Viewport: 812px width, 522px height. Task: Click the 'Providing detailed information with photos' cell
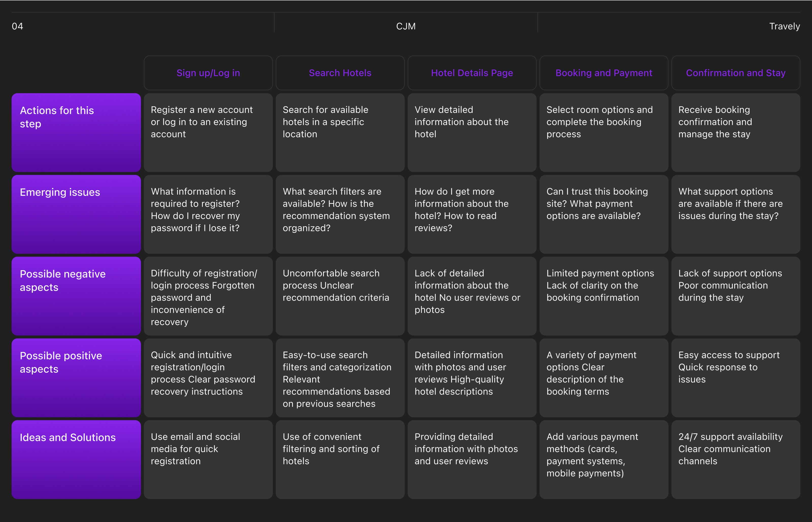(472, 459)
